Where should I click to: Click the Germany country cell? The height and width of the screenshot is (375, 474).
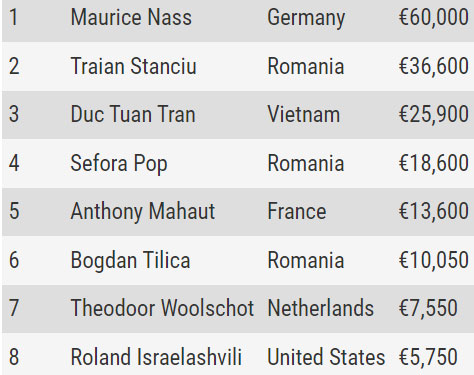tap(306, 19)
